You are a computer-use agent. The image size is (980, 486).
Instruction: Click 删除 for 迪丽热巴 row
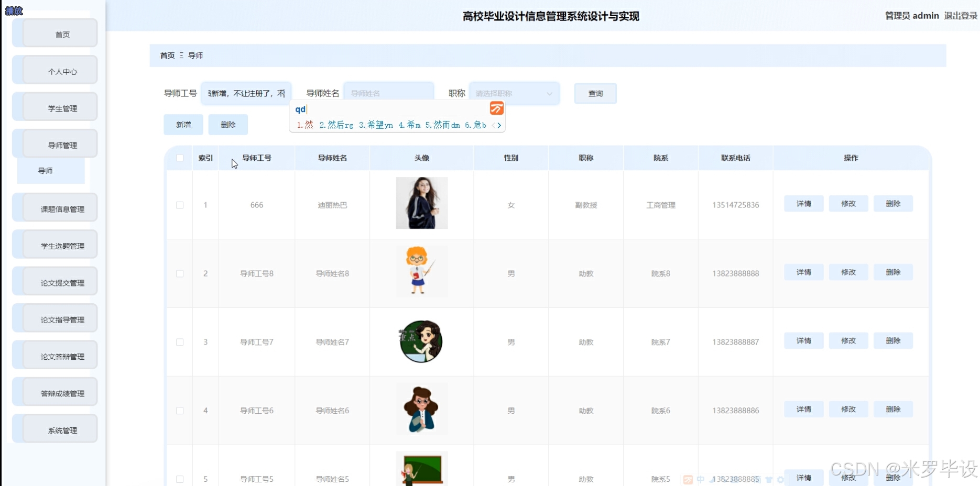893,204
